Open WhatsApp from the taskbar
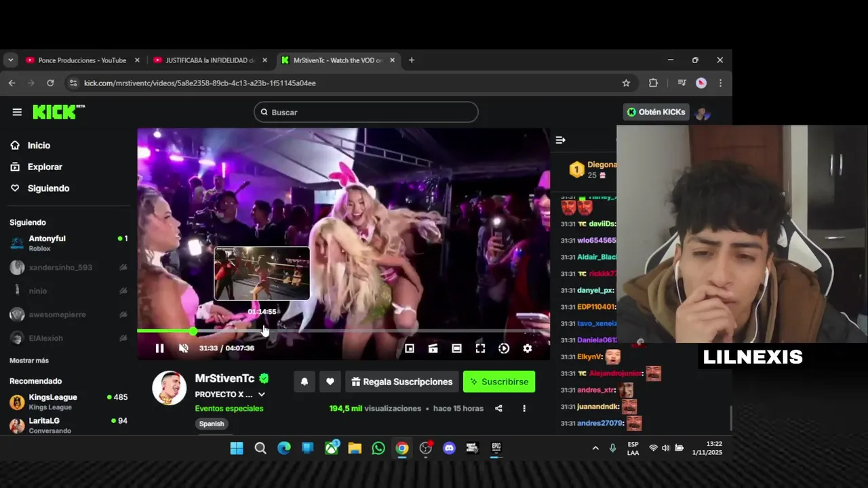This screenshot has height=488, width=868. point(378,448)
